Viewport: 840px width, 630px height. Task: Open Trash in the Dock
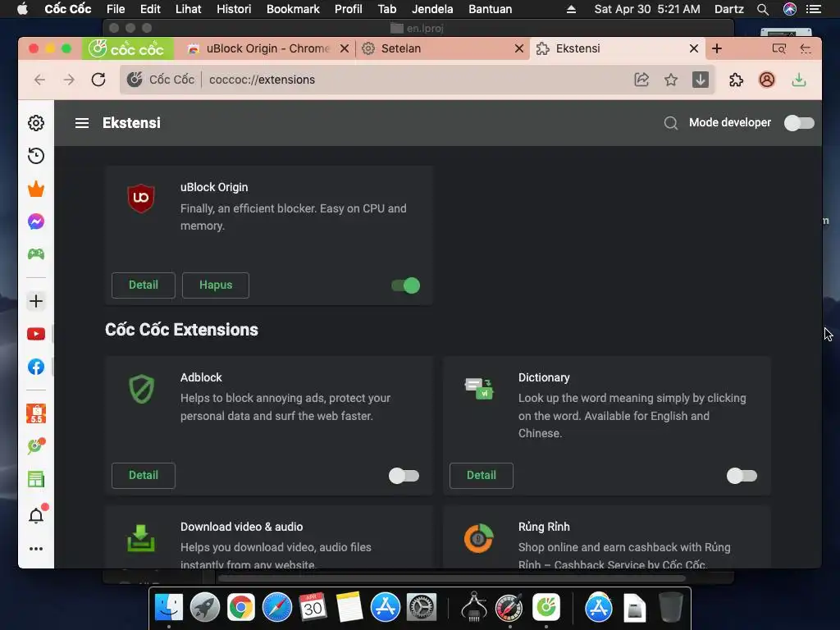click(x=670, y=608)
